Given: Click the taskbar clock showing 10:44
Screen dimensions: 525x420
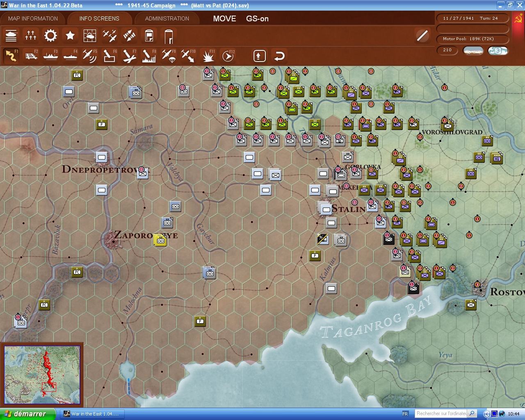Looking at the screenshot, I should coord(514,414).
